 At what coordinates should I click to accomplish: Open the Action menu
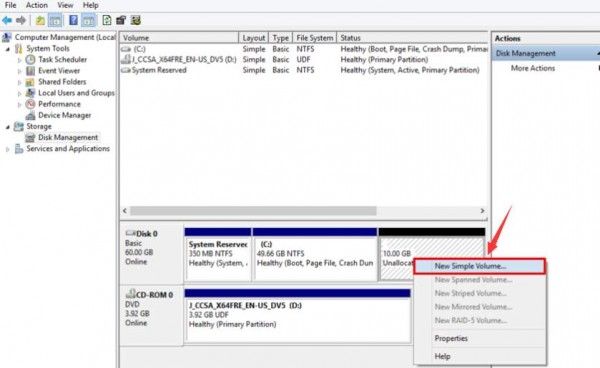(36, 5)
